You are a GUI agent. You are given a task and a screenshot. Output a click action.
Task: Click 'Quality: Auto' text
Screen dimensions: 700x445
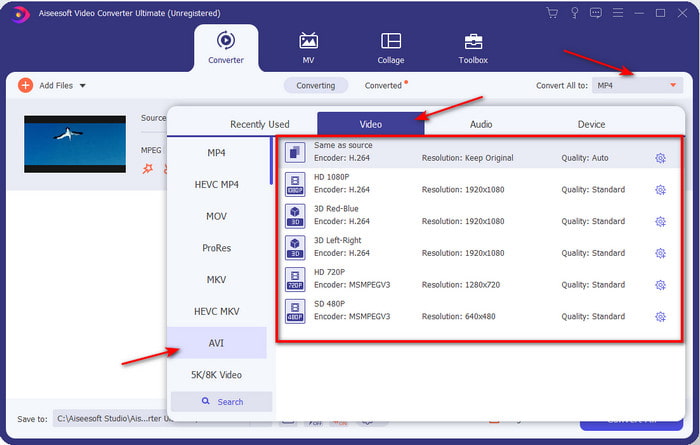point(585,158)
